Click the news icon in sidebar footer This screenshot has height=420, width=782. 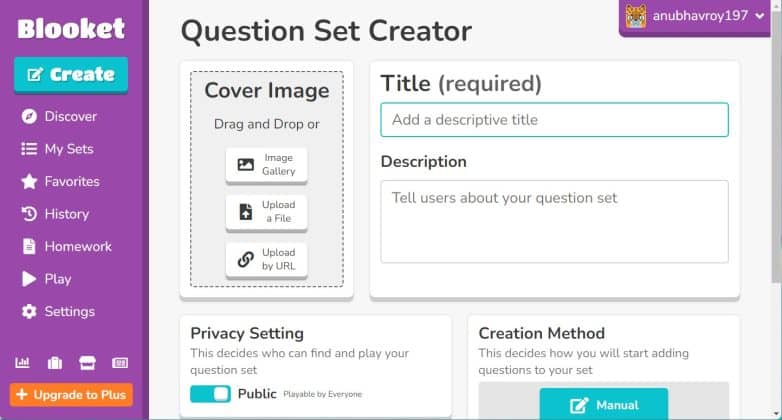pos(119,363)
